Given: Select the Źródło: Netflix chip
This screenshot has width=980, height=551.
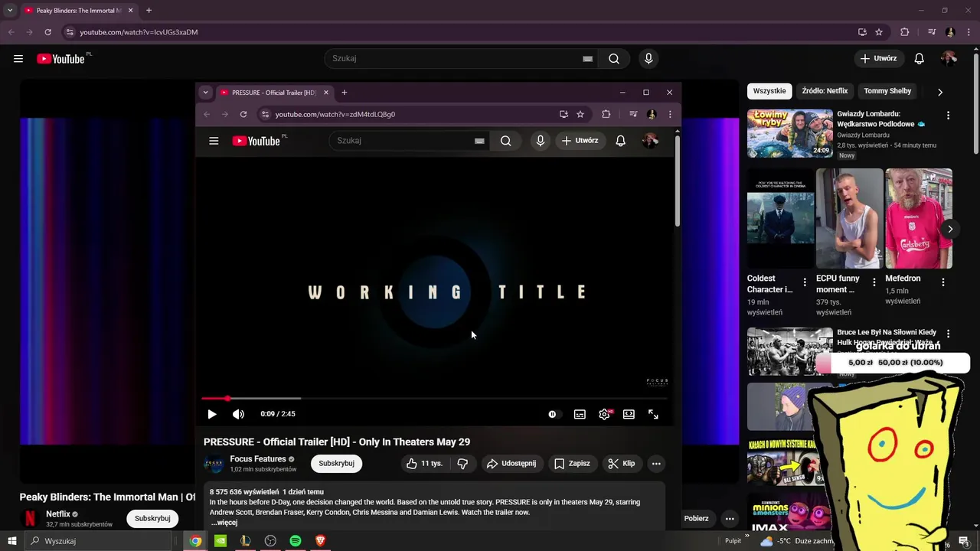Looking at the screenshot, I should [825, 91].
